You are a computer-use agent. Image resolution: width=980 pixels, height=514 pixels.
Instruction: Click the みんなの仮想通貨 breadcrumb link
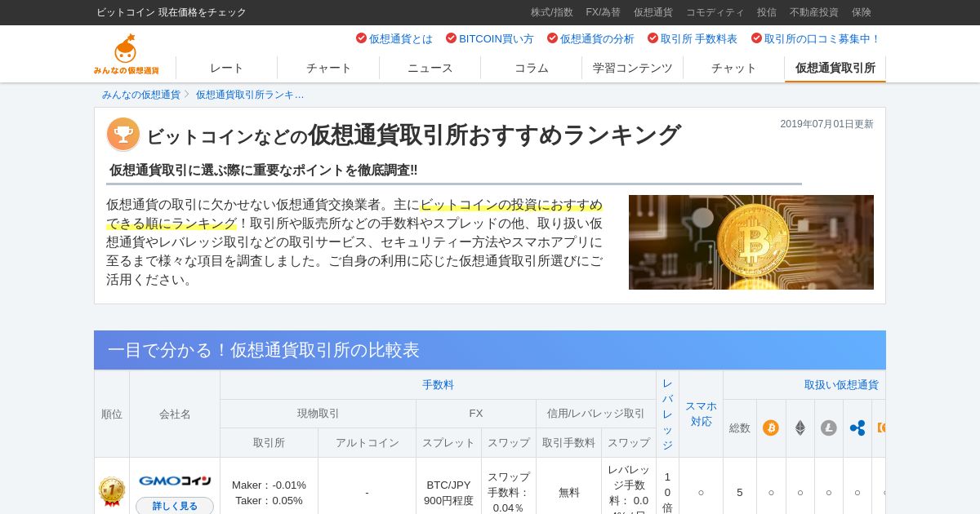coord(141,95)
